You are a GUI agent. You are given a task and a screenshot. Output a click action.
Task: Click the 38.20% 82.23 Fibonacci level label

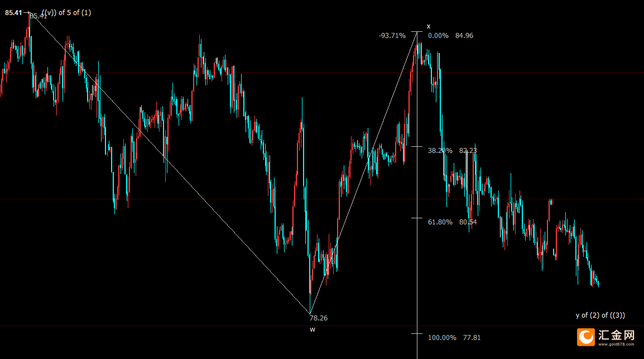point(452,151)
